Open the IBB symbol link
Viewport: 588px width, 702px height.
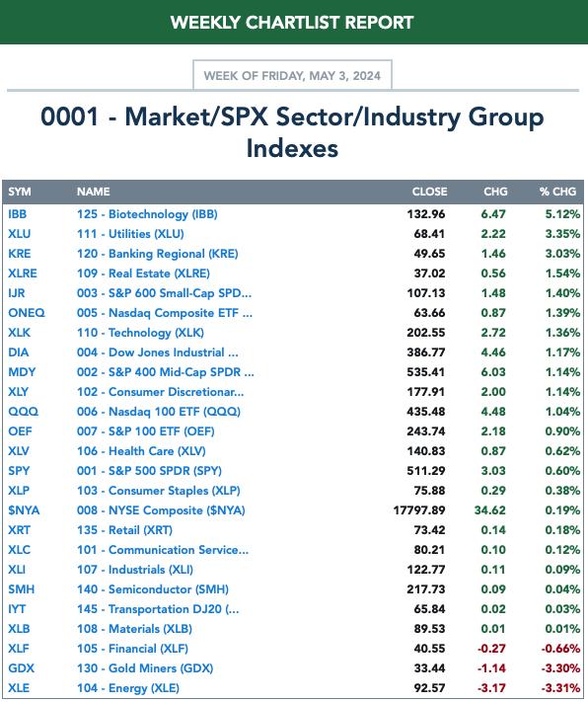click(x=17, y=214)
